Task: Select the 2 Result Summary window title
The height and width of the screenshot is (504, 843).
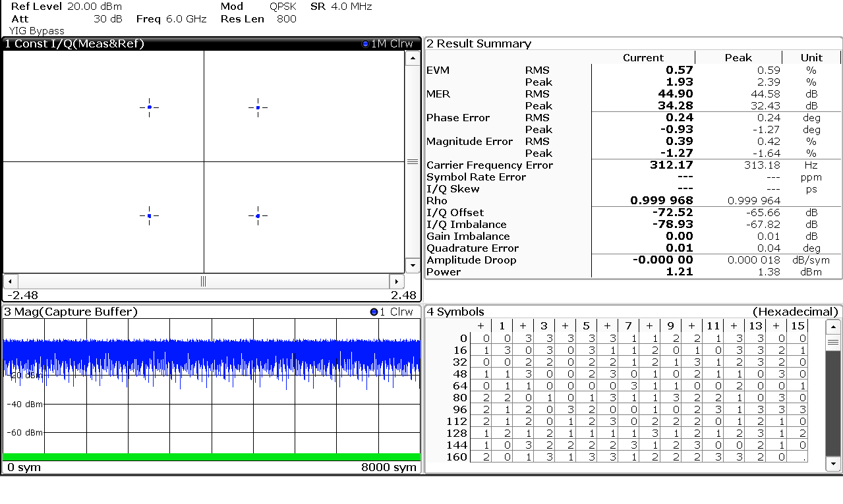Action: (479, 44)
